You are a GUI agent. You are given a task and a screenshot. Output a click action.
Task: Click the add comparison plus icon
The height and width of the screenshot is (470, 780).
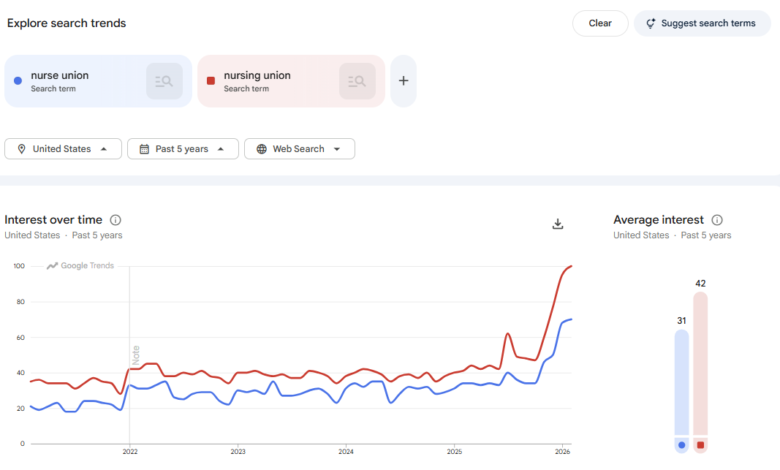pos(403,81)
